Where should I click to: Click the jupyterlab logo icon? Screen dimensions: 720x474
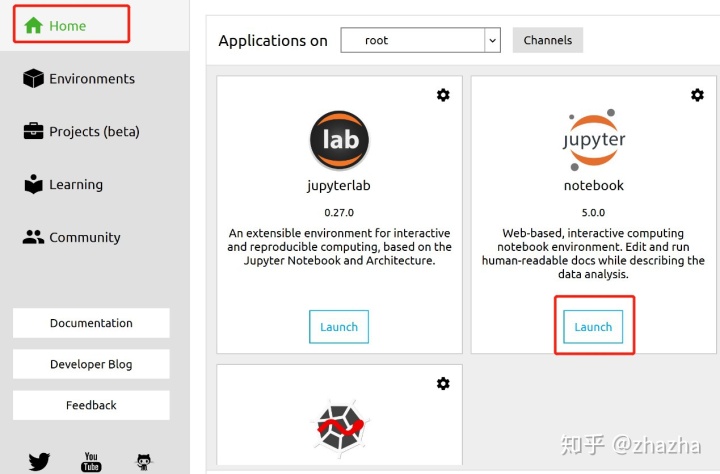[339, 140]
